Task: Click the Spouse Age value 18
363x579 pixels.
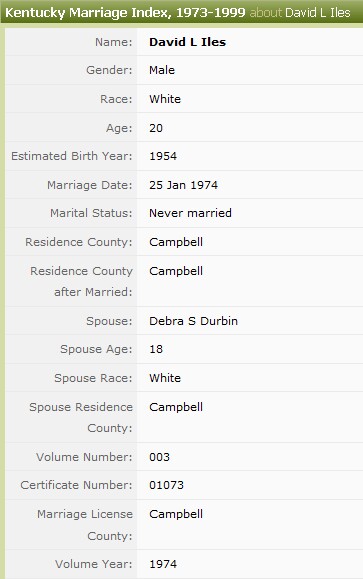Action: click(156, 349)
